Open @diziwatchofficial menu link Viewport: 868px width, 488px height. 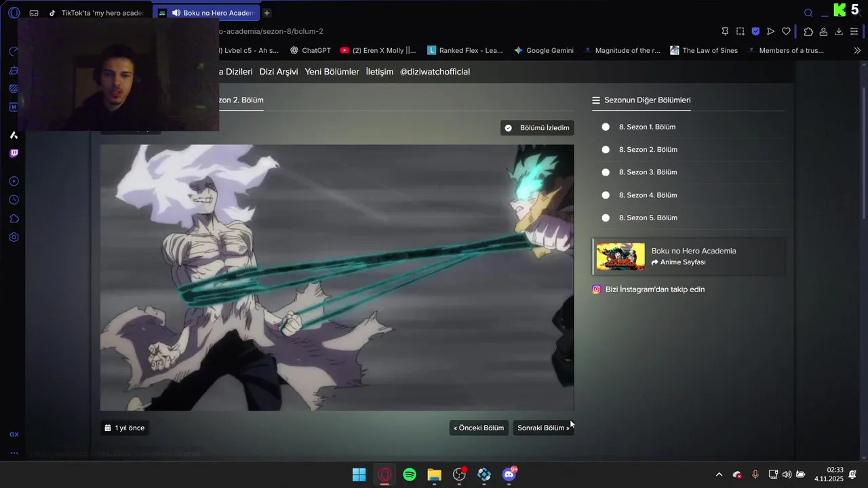click(x=435, y=72)
